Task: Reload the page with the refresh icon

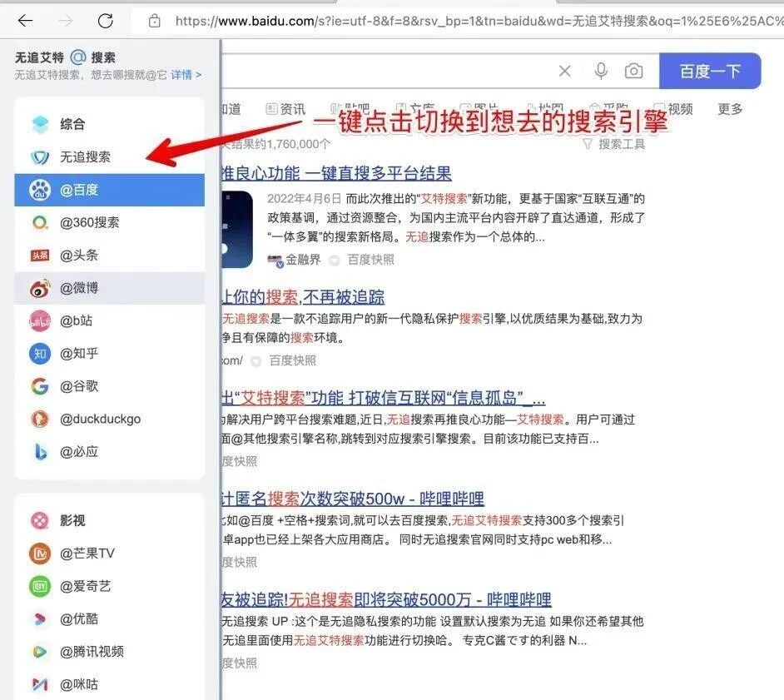Action: 105,21
